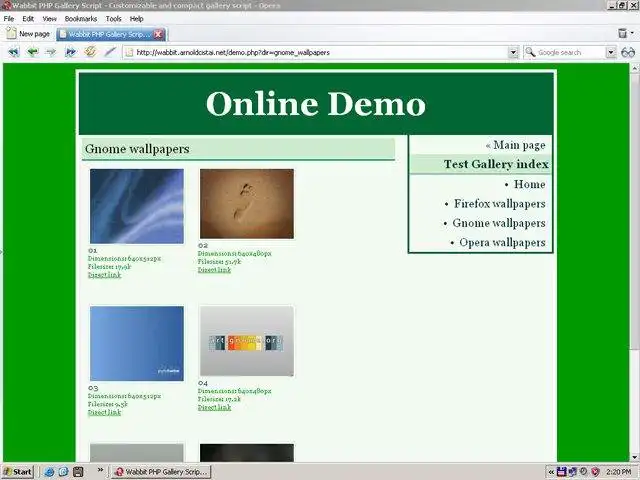Open the Edit menu
The image size is (640, 480).
coord(28,19)
